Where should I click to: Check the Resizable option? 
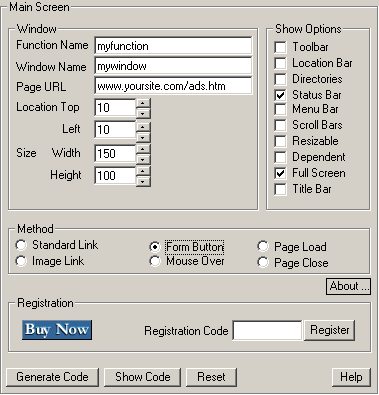pyautogui.click(x=280, y=141)
